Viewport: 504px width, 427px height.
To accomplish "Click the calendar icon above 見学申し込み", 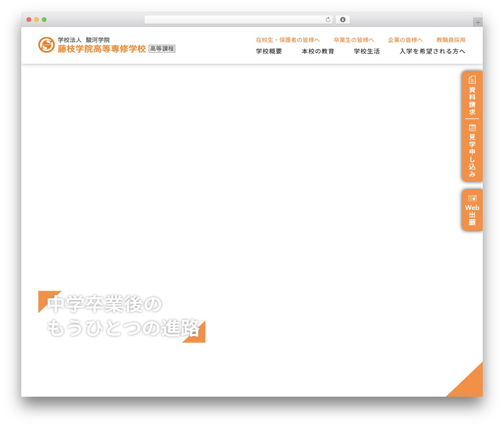I will tap(472, 128).
